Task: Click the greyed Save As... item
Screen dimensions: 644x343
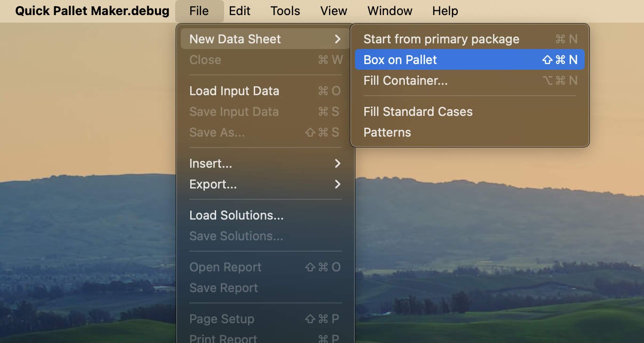Action: point(266,132)
